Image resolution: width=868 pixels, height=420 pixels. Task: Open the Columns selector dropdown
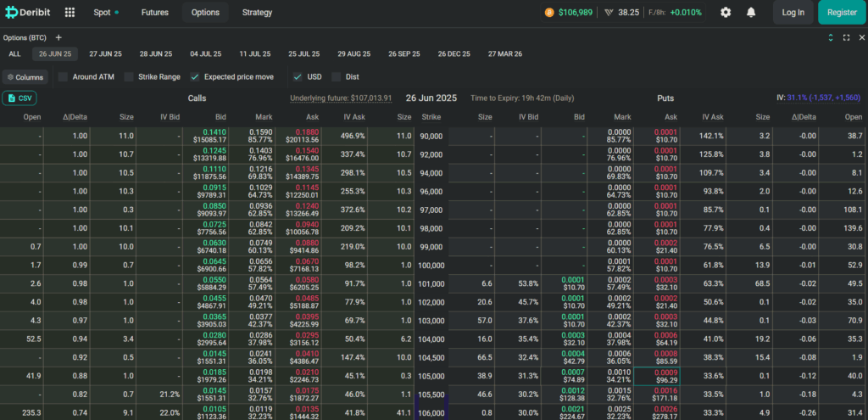pyautogui.click(x=25, y=77)
